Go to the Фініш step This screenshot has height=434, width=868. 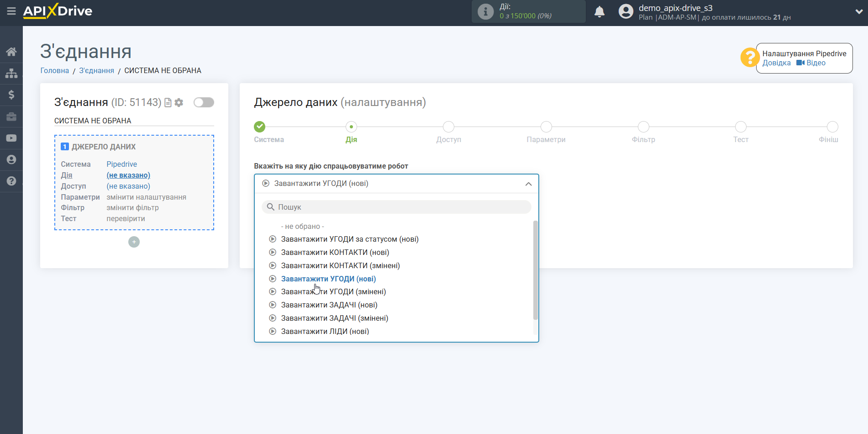[832, 127]
